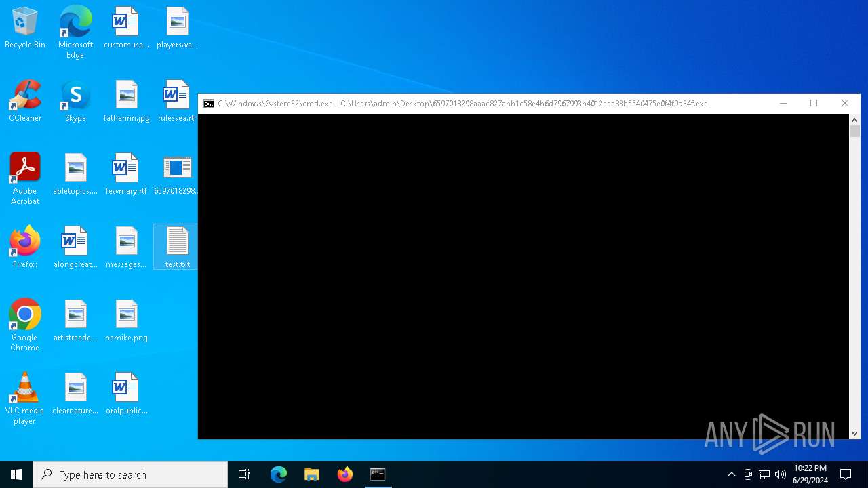Screen dimensions: 868x488
Task: Click scroll up arrow in cmd window
Action: point(854,120)
